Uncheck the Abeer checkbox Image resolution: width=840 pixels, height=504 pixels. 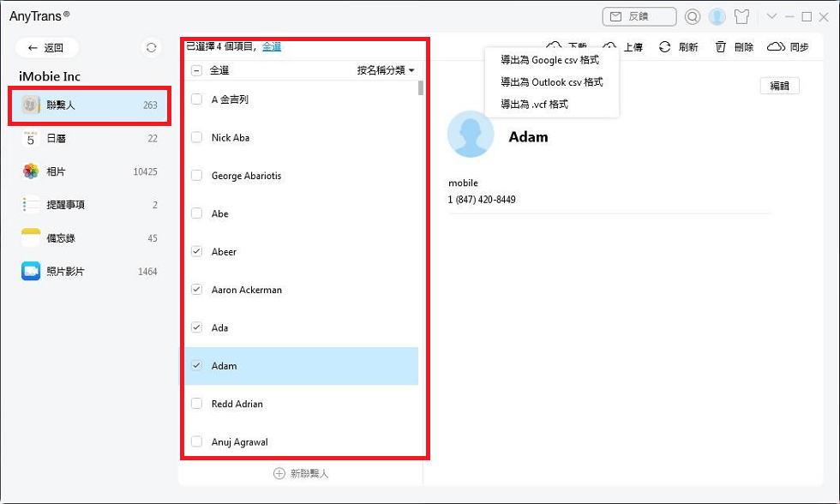point(196,251)
